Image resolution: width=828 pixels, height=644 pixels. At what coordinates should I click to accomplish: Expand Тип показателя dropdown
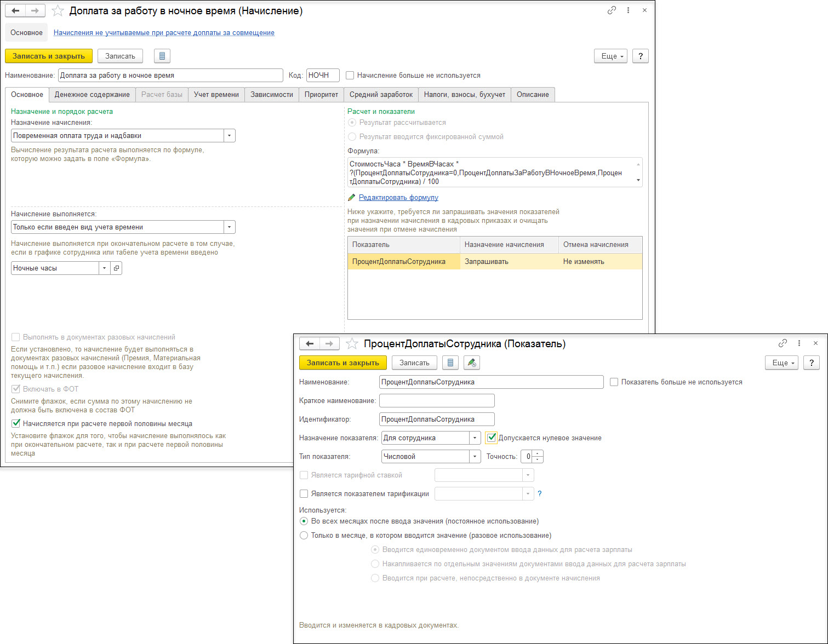(x=475, y=456)
